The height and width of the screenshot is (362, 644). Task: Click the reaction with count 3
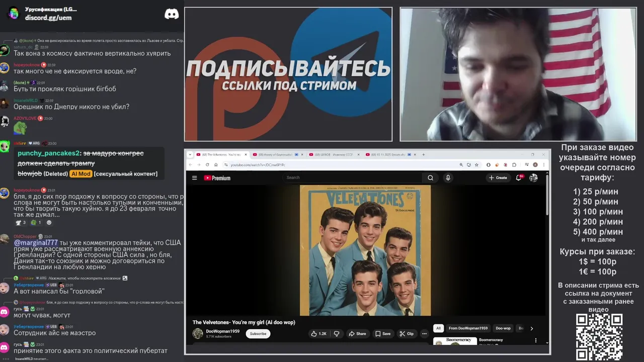coord(20,222)
